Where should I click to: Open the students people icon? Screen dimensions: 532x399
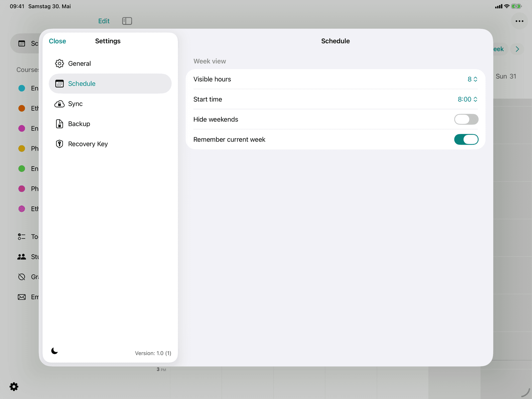click(22, 257)
